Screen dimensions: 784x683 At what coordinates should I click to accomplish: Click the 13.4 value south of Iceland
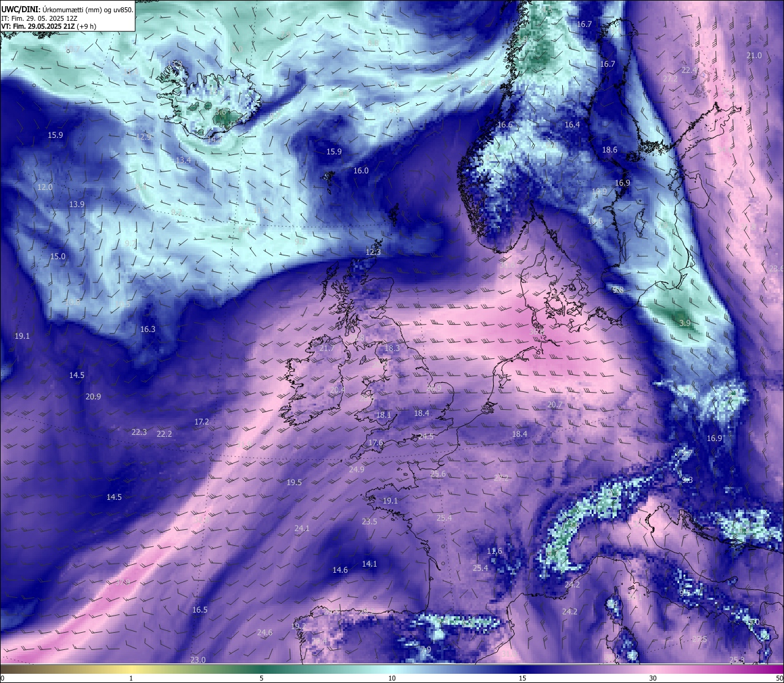coord(183,160)
